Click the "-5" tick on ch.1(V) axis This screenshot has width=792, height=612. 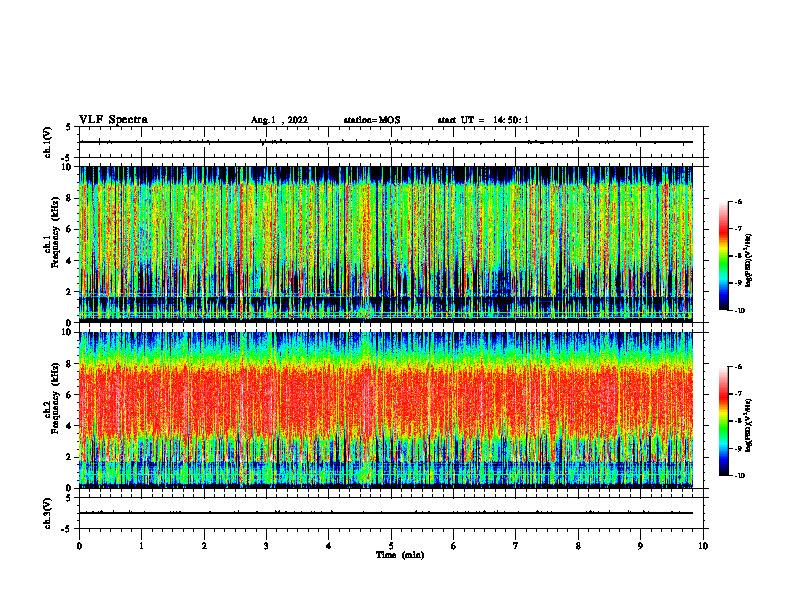65,158
